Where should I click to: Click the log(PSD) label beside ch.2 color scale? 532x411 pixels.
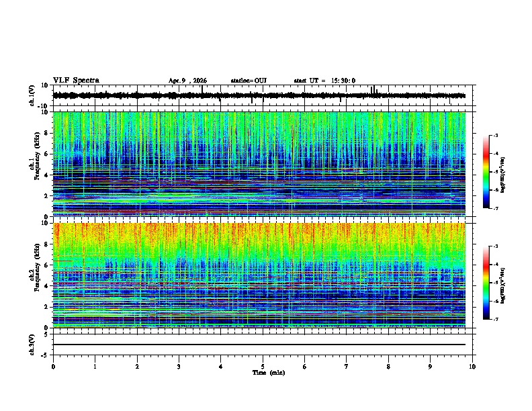(503, 285)
